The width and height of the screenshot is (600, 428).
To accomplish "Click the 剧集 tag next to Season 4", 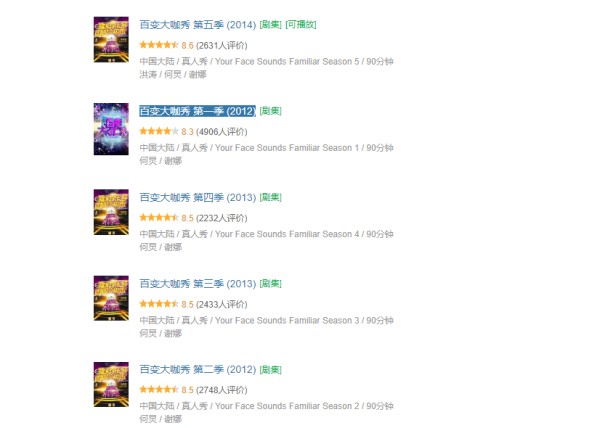I will point(271,197).
